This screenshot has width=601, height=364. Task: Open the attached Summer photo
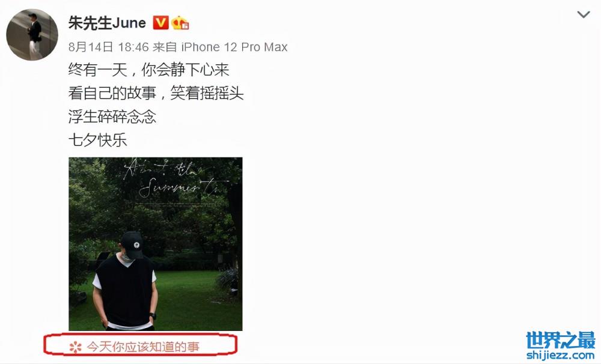156,244
